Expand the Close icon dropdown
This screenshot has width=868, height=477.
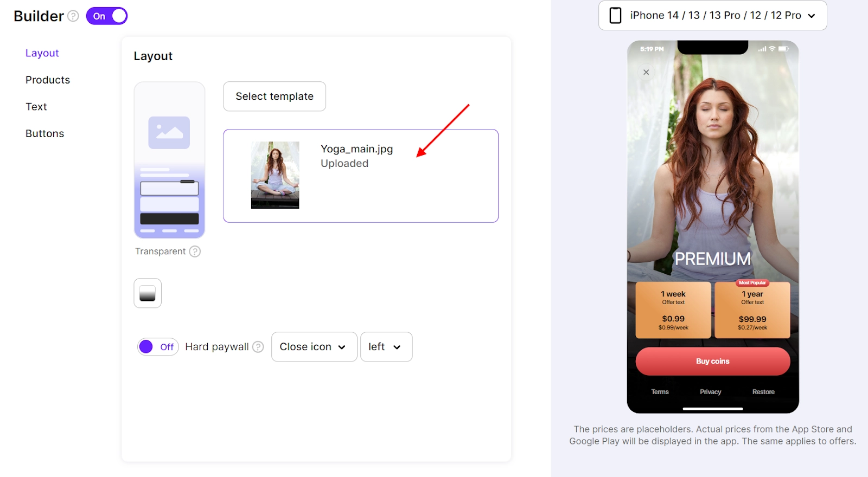click(314, 347)
